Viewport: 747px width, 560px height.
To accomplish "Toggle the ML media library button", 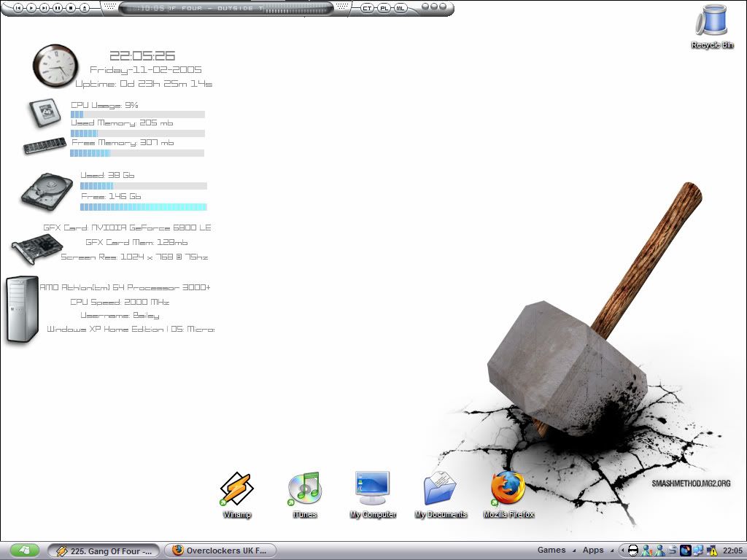I will coord(400,8).
